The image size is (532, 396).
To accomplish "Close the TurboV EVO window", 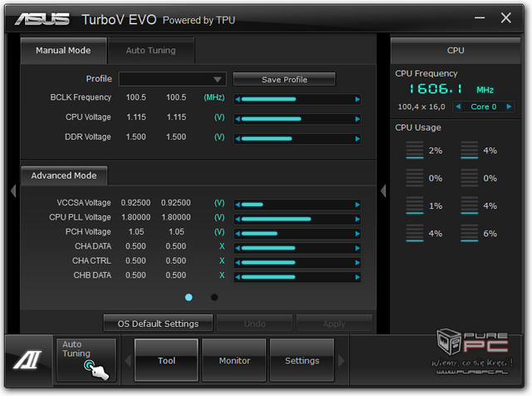I will click(506, 17).
